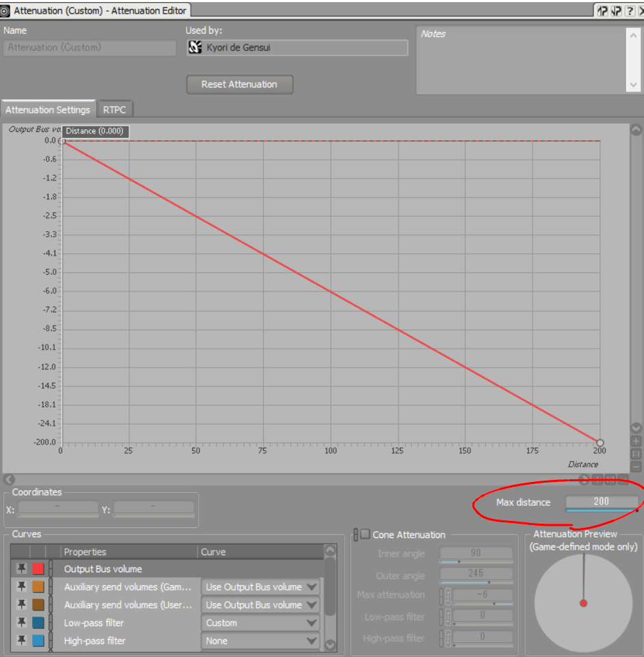Click the Curves list scroll up arrow
Screen dimensions: 644x657
pyautogui.click(x=330, y=550)
